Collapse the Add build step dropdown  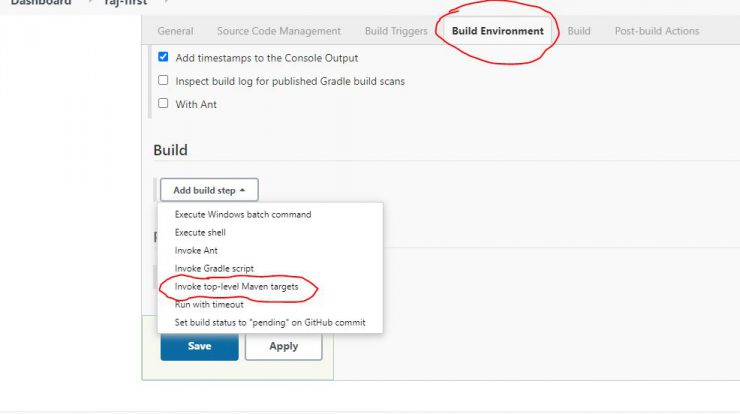click(x=209, y=190)
